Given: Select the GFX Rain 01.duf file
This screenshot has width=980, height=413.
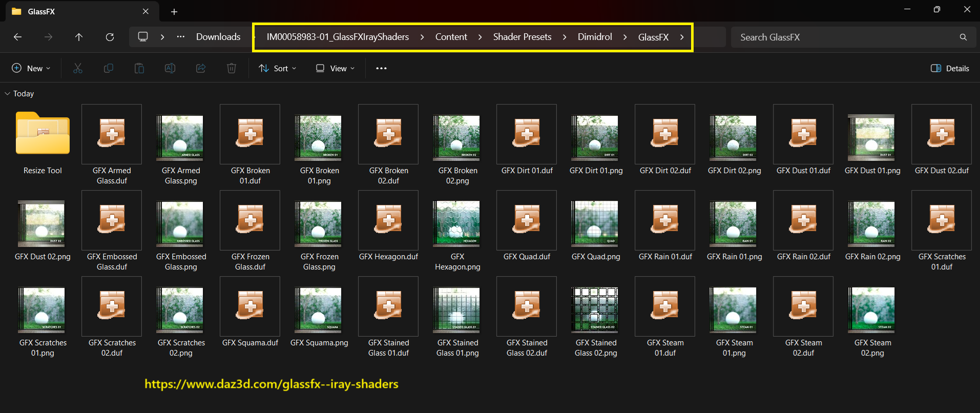Looking at the screenshot, I should [665, 226].
